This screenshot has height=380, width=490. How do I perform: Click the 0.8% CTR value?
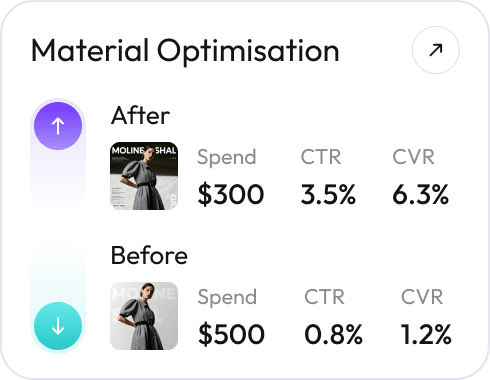coord(333,334)
